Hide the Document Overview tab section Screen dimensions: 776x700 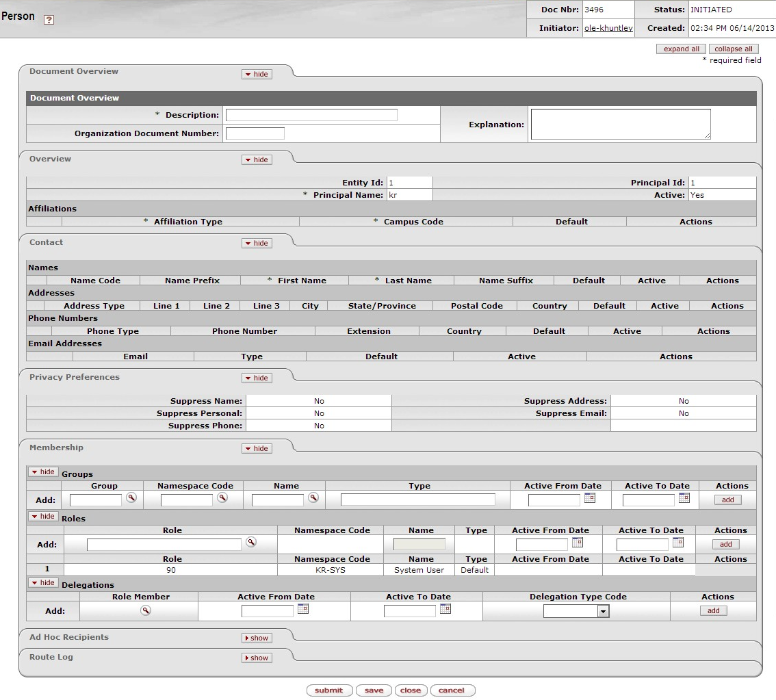[x=257, y=74]
